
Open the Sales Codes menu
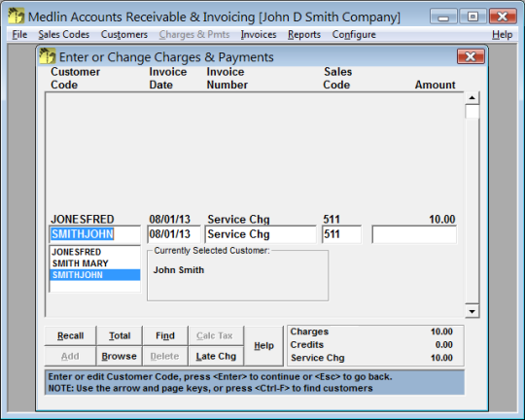[x=63, y=34]
